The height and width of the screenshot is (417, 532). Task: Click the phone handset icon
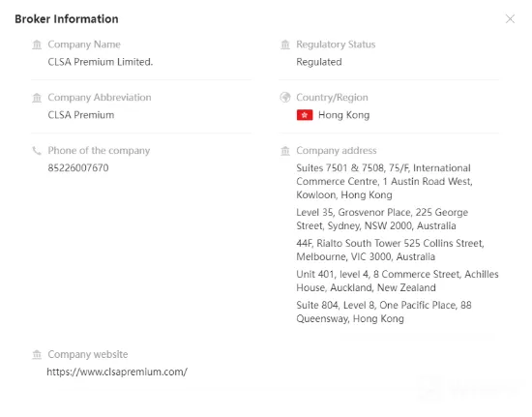(37, 151)
